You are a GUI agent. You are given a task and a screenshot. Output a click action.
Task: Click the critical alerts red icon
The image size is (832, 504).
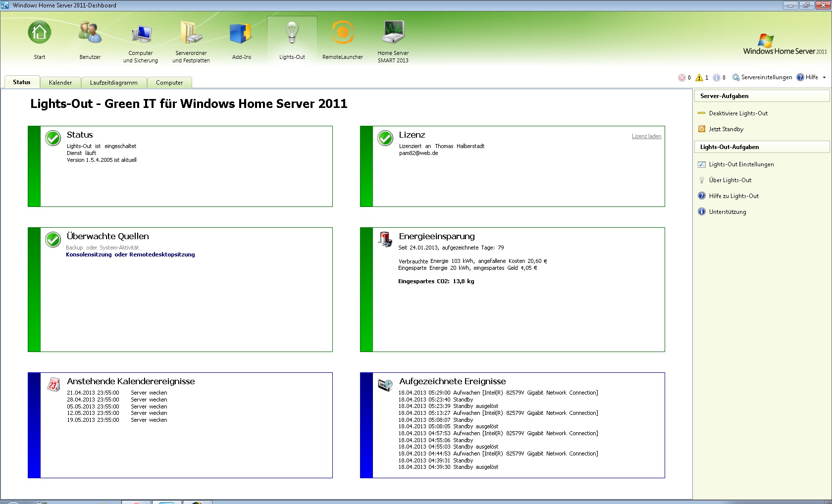tap(682, 77)
